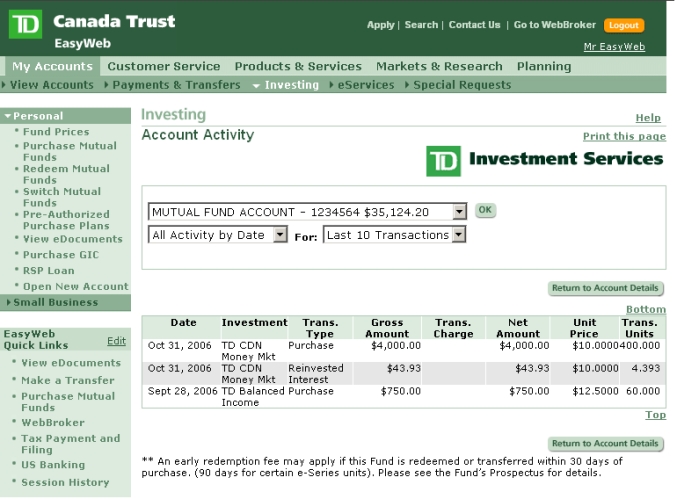Image resolution: width=677 pixels, height=499 pixels.
Task: Switch to the Customer Service tab
Action: [x=164, y=66]
